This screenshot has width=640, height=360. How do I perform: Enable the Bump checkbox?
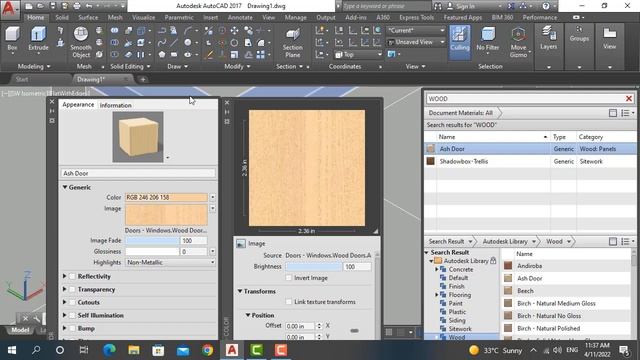coord(72,329)
